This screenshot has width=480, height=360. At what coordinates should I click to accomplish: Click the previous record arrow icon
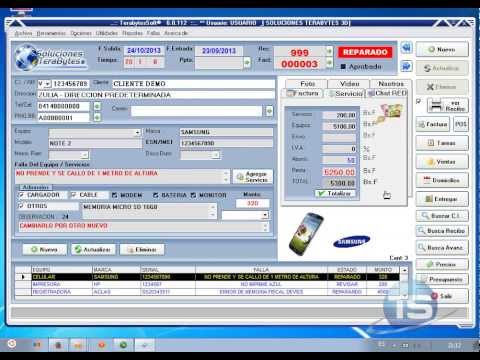coord(406,48)
